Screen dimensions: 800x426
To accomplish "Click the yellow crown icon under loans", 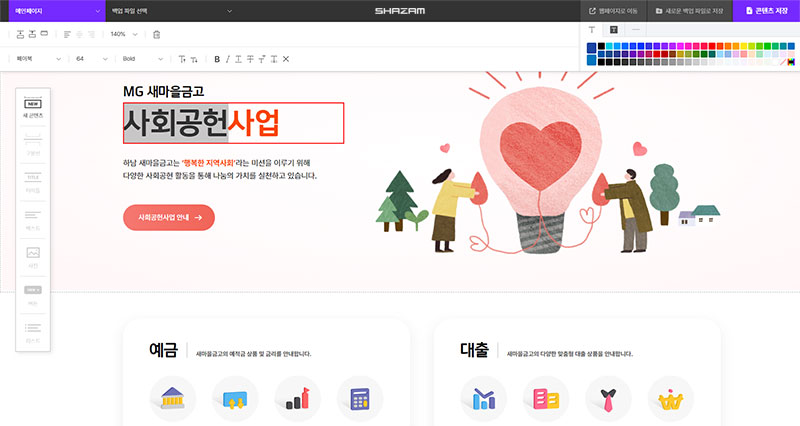I will (670, 399).
